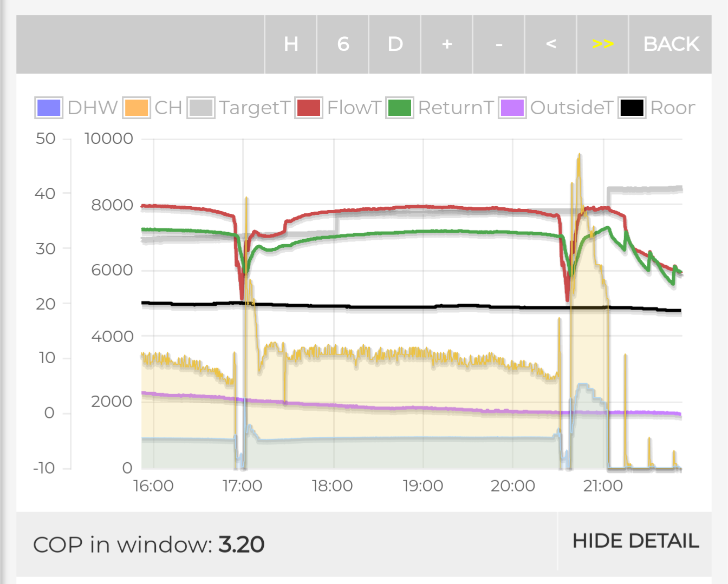The height and width of the screenshot is (584, 728).
Task: Jump to latest with >> arrows
Action: 603,44
